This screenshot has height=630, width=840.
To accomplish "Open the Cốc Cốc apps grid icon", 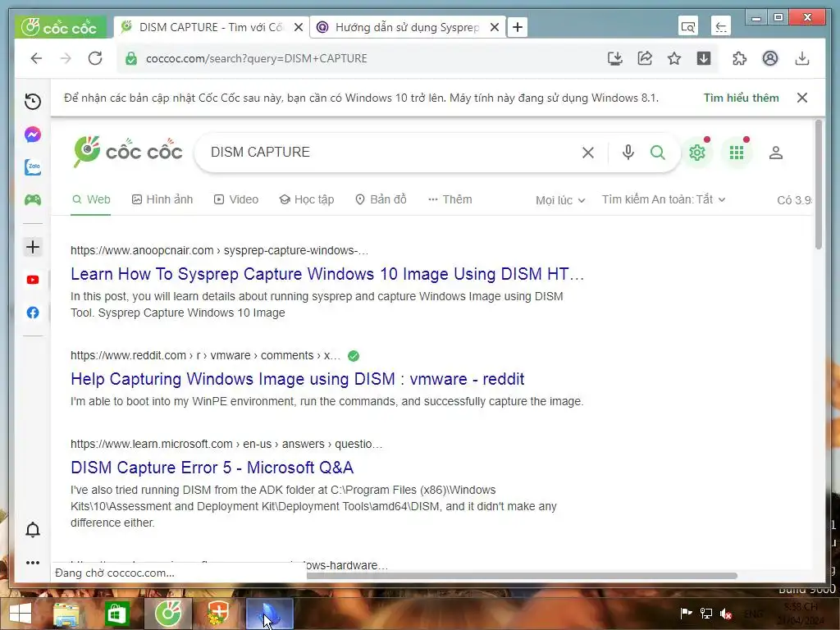I will click(737, 153).
